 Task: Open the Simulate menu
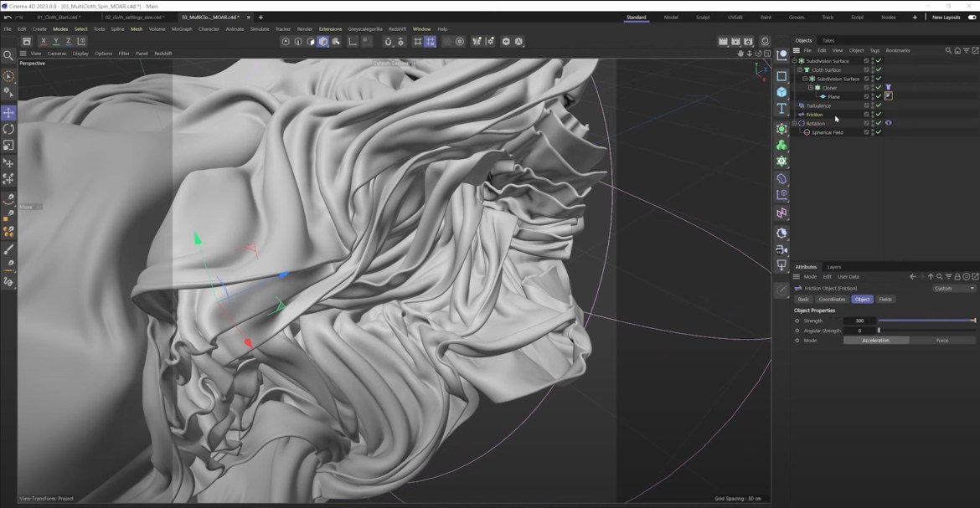[x=260, y=28]
